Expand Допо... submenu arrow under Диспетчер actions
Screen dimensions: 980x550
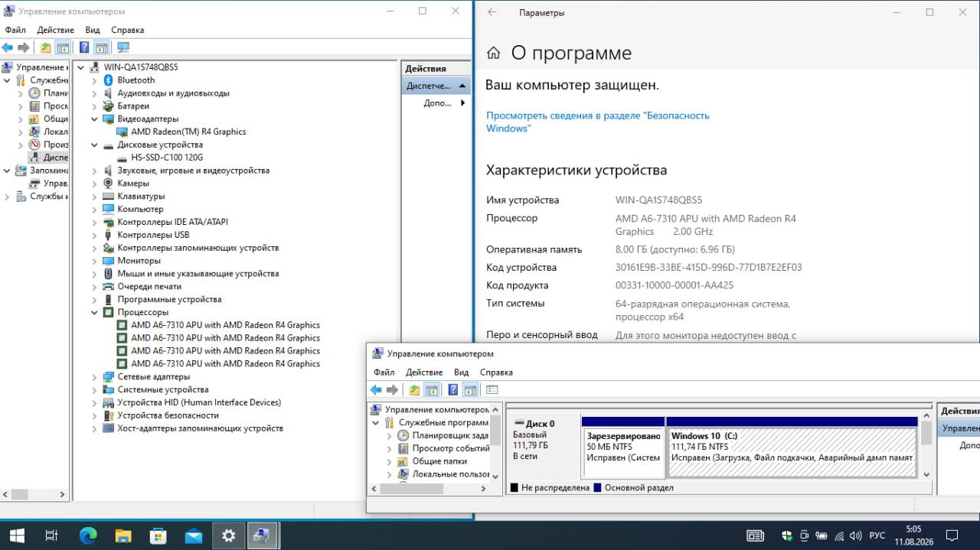[x=462, y=103]
